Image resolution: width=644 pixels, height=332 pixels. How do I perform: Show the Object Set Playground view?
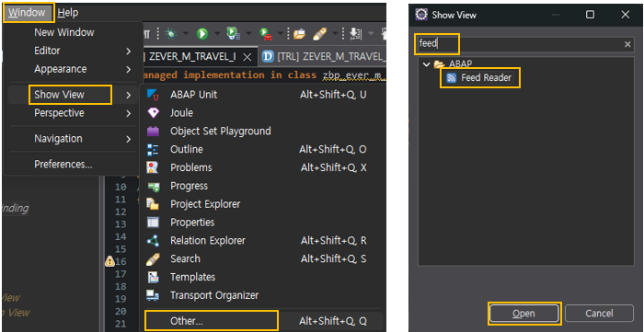pos(261,132)
